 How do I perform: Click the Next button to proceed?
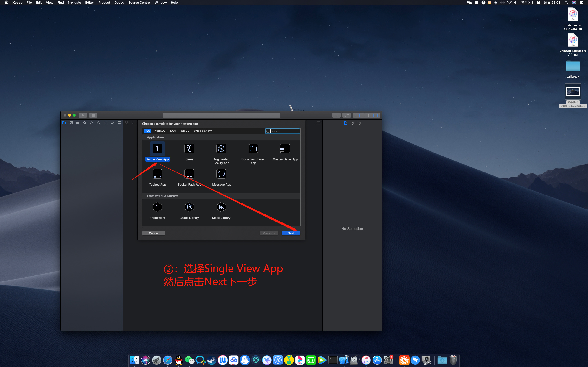[291, 233]
